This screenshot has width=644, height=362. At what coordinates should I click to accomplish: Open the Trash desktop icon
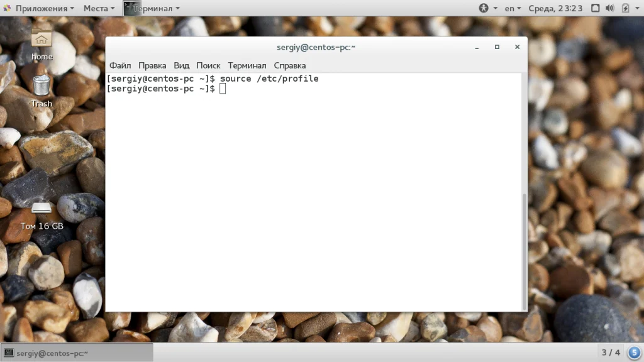42,91
